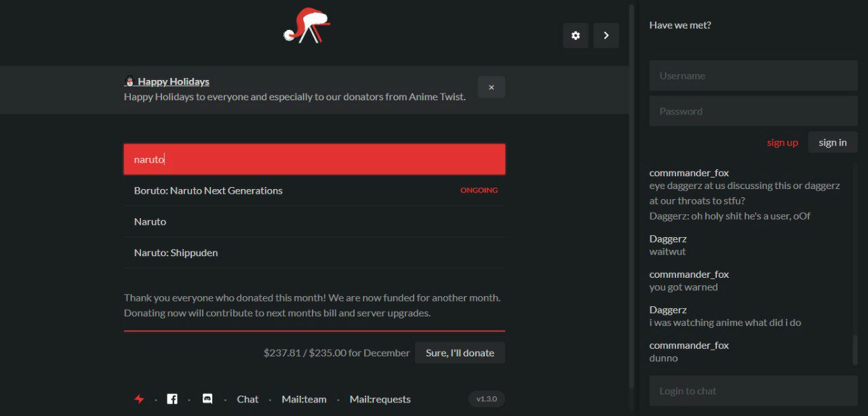
Task: Select Boruto: Naruto Next Generations result
Action: (x=315, y=190)
